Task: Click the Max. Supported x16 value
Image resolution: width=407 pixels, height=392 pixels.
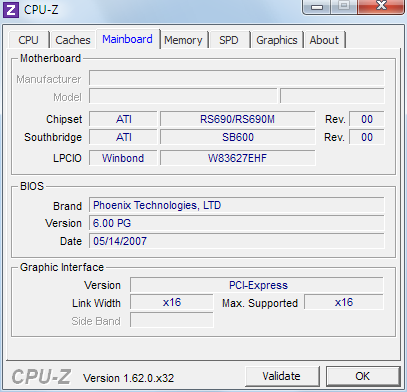Action: click(344, 302)
